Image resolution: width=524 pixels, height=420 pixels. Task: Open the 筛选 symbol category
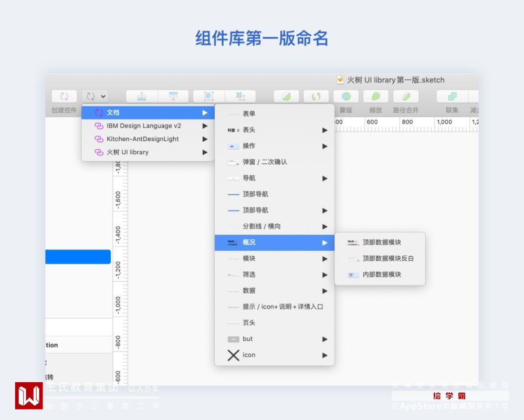[275, 275]
